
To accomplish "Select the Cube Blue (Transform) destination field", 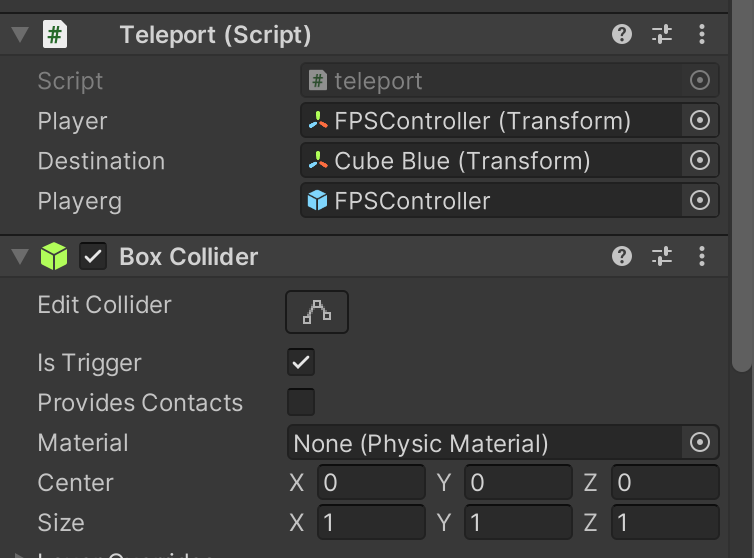I will [490, 161].
